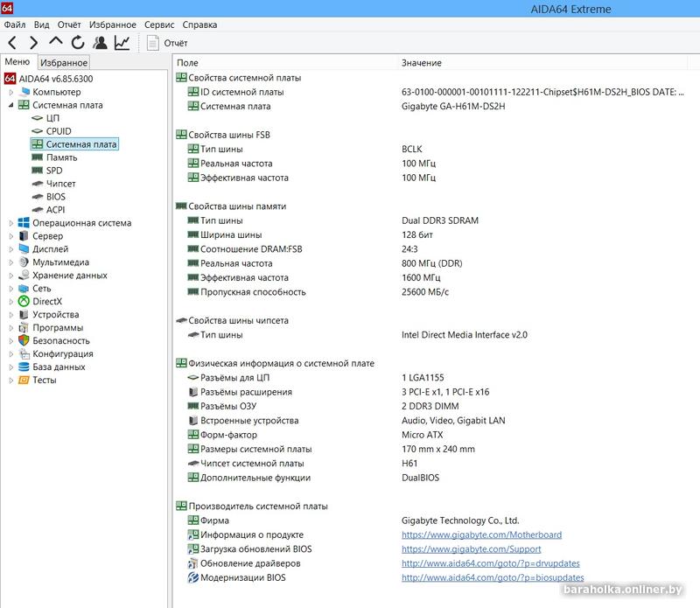Select the Чипсет tree item

(60, 184)
